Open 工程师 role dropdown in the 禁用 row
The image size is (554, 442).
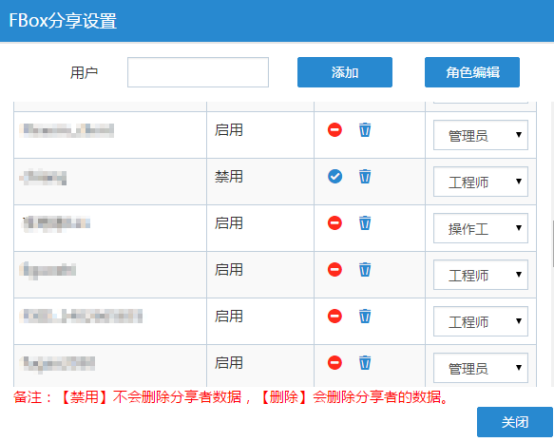[x=481, y=182]
